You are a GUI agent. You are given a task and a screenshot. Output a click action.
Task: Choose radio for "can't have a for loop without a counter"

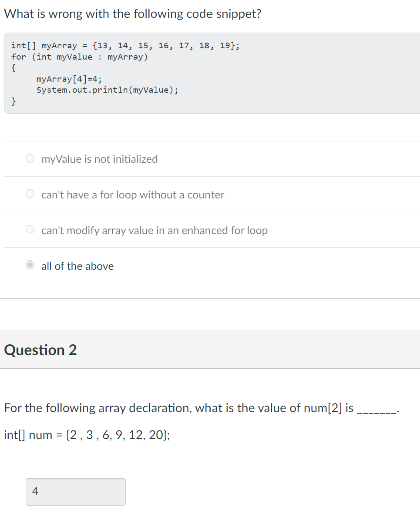(x=30, y=194)
